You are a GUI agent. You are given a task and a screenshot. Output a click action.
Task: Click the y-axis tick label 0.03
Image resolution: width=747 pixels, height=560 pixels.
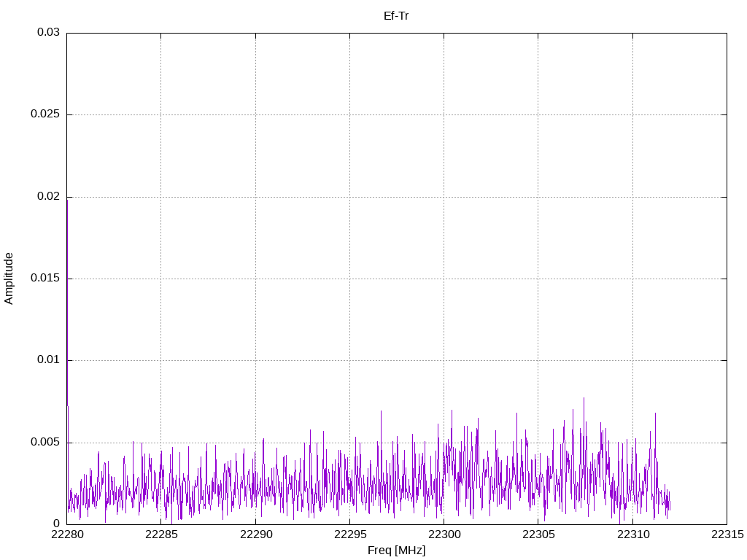(x=49, y=32)
